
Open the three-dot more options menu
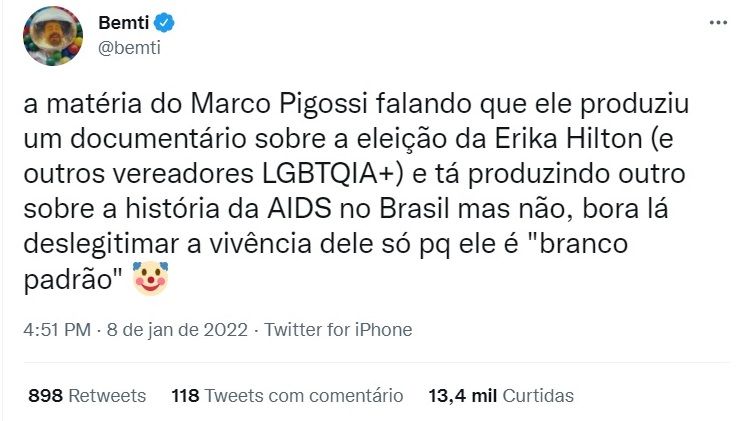[717, 22]
